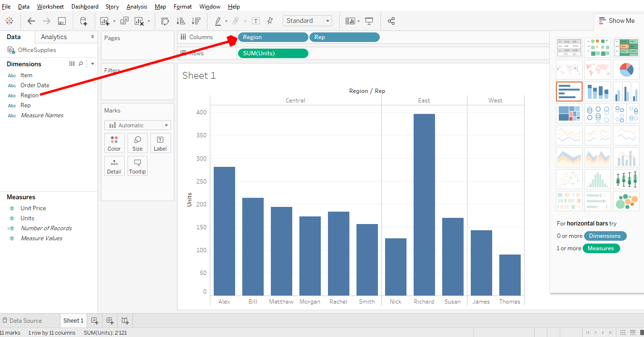644x337 pixels.
Task: Click the Add new data source icon
Action: [83, 21]
